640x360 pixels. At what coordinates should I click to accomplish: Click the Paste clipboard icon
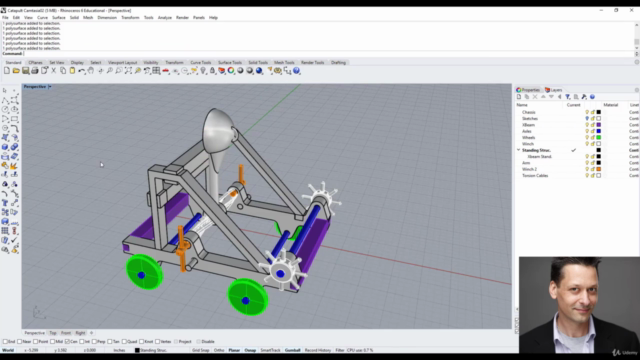[x=72, y=71]
